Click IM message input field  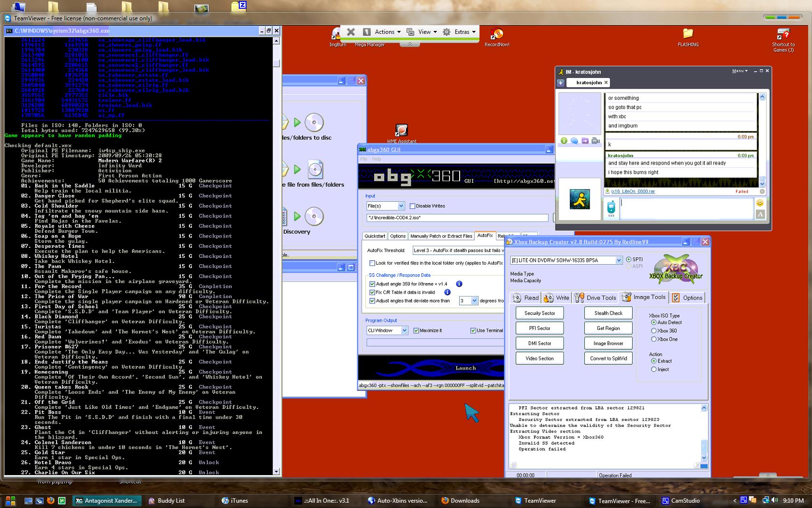click(686, 209)
